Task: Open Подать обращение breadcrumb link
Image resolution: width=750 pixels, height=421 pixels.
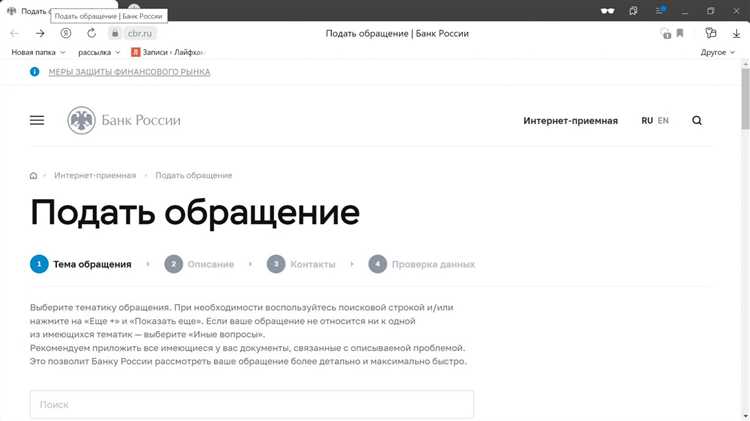Action: (194, 176)
